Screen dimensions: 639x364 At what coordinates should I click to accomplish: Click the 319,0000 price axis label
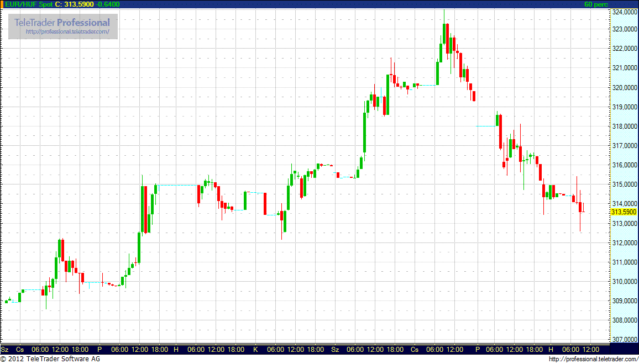624,107
